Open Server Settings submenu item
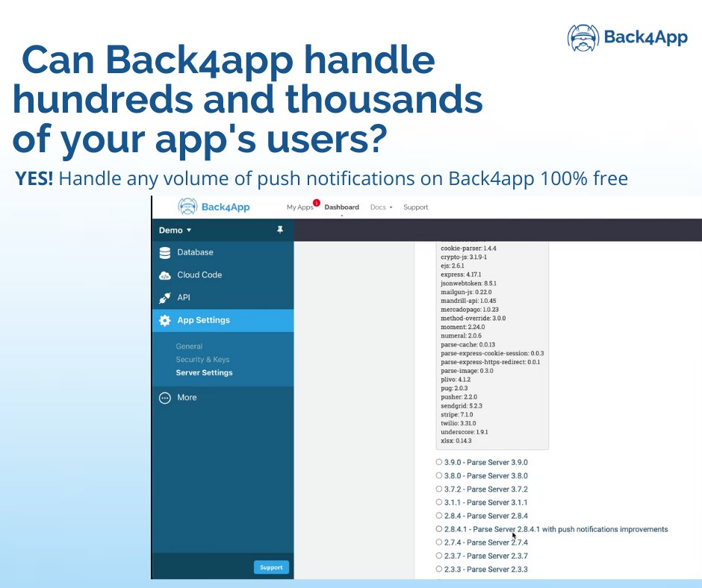Image resolution: width=702 pixels, height=588 pixels. click(x=204, y=373)
